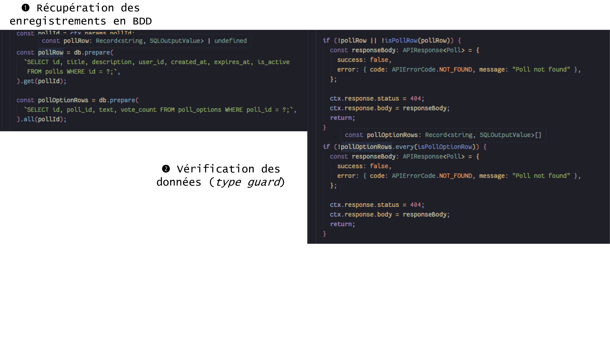
Task: Click the highlighted pollRow variable declaration
Action: click(x=51, y=53)
